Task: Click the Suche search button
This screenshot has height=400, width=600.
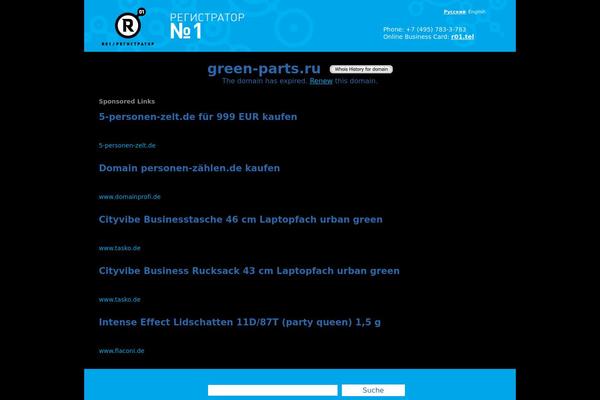Action: click(x=373, y=390)
